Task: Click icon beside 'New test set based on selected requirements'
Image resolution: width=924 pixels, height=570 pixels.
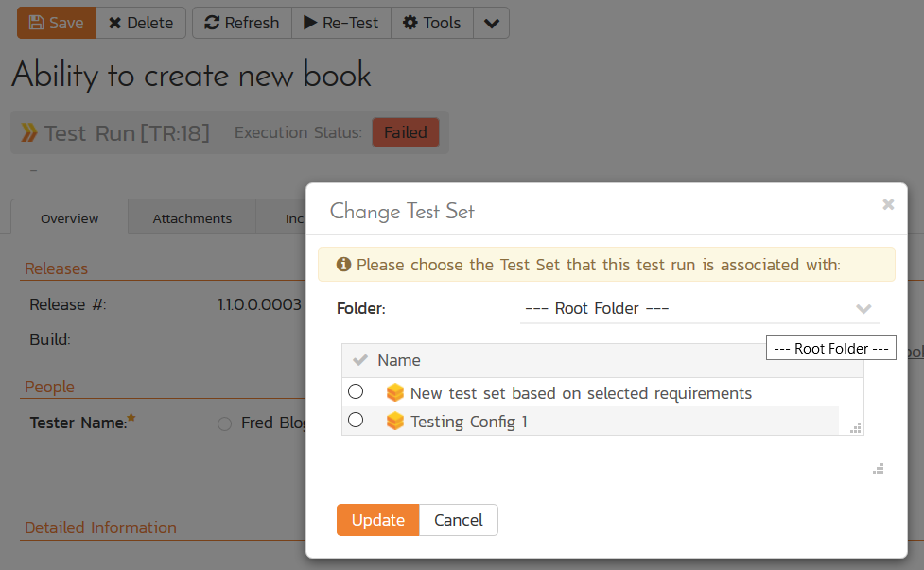Action: tap(395, 393)
